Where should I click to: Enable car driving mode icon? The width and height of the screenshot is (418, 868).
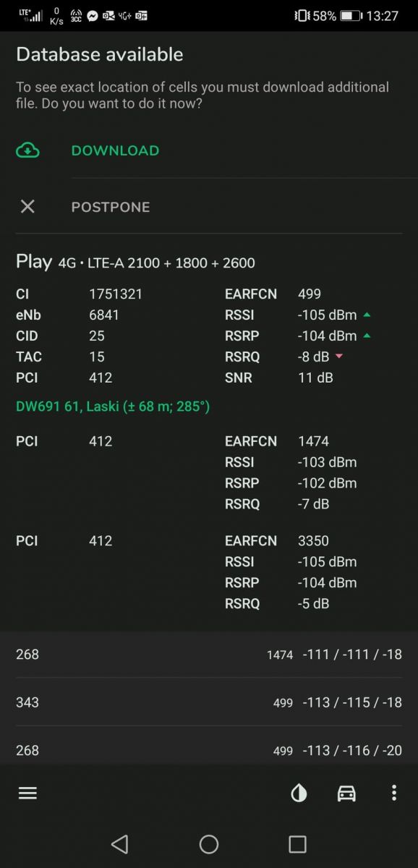(347, 793)
